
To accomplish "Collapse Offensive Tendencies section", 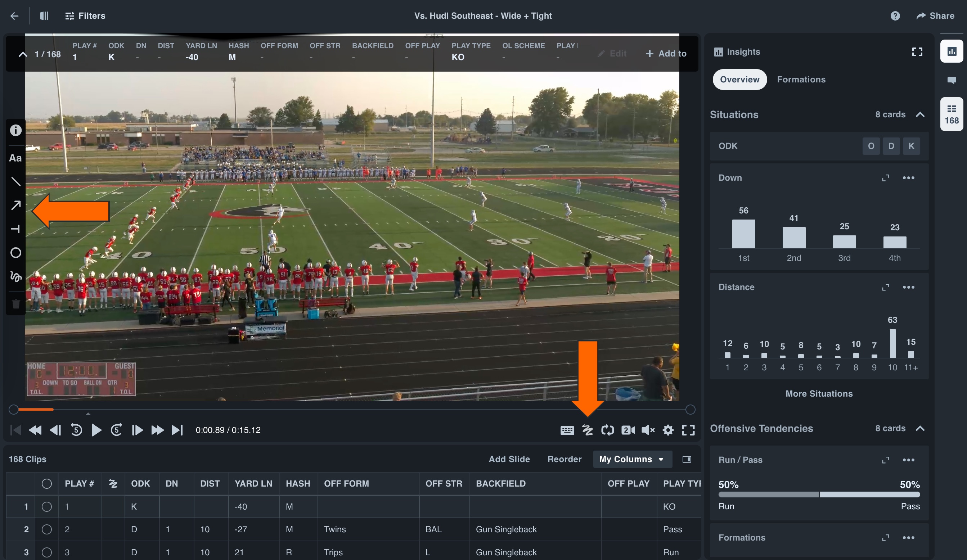I will pyautogui.click(x=920, y=428).
